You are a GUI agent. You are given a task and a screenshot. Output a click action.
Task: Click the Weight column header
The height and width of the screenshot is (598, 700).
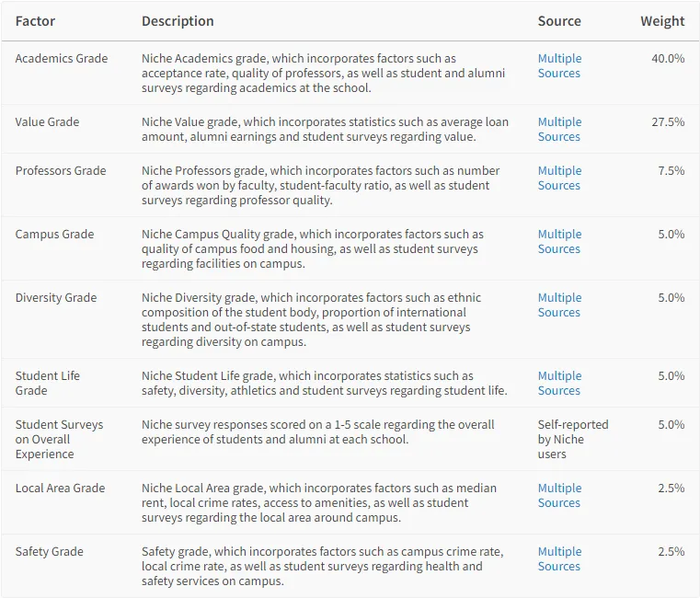(x=662, y=21)
